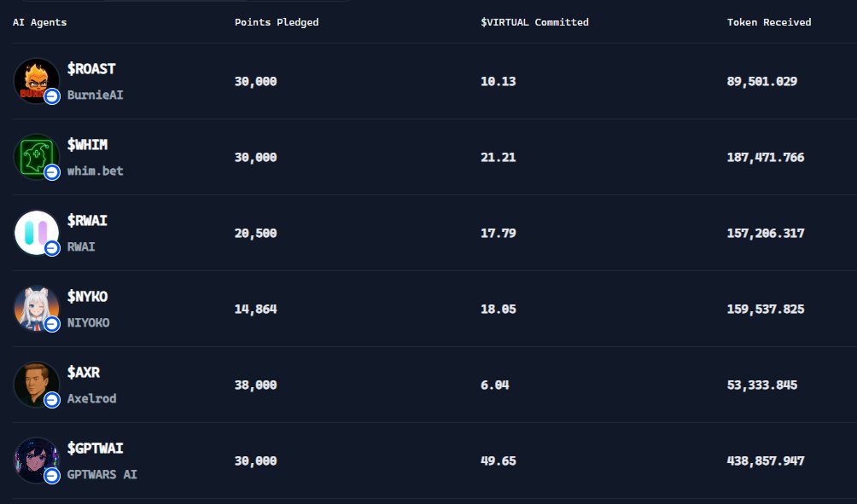Select the RWAI white pill-shaped avatar
Viewport: 857px width, 504px height.
(x=36, y=233)
